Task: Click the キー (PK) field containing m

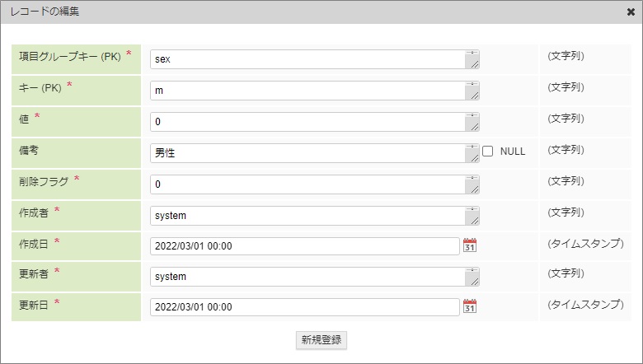Action: pos(307,91)
